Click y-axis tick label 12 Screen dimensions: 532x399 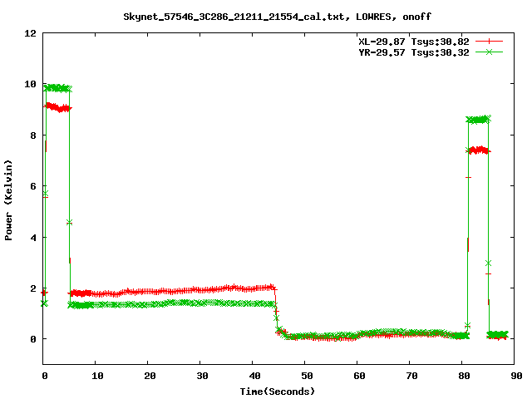click(x=30, y=33)
